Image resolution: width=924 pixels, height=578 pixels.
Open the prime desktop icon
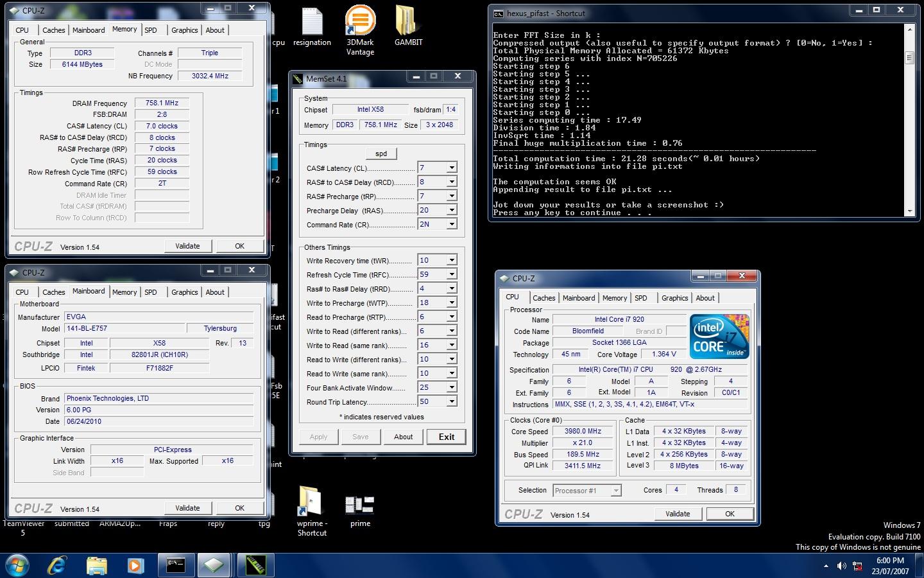(x=360, y=511)
